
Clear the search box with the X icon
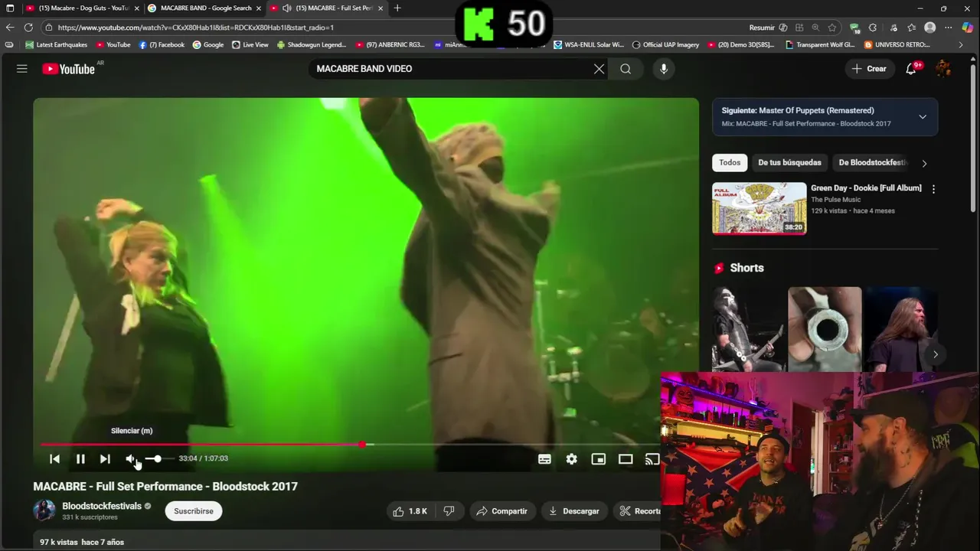click(x=599, y=69)
